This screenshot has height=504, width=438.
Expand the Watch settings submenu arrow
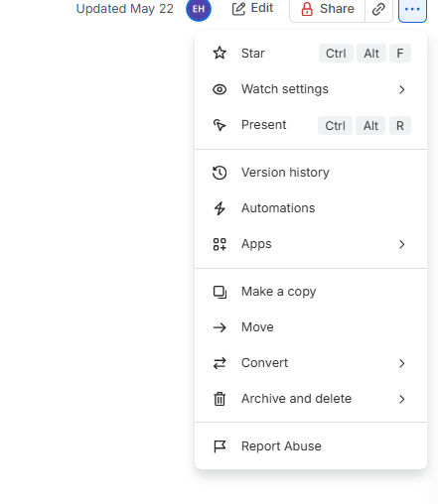tap(402, 89)
